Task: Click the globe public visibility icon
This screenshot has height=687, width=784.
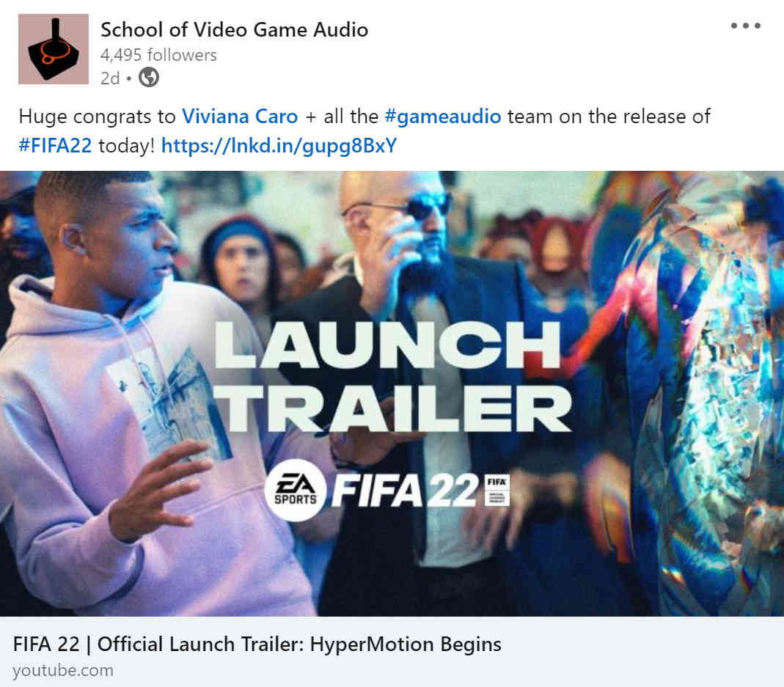Action: point(148,78)
